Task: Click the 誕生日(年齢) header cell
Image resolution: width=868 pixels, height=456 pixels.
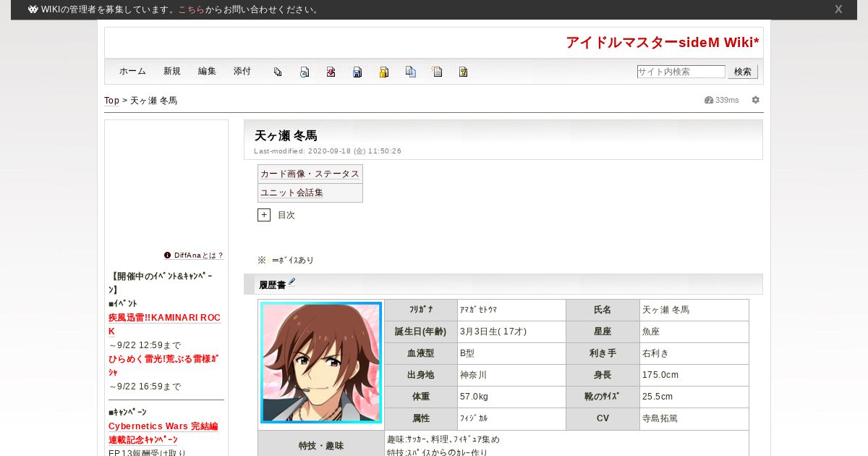Action: [x=421, y=332]
